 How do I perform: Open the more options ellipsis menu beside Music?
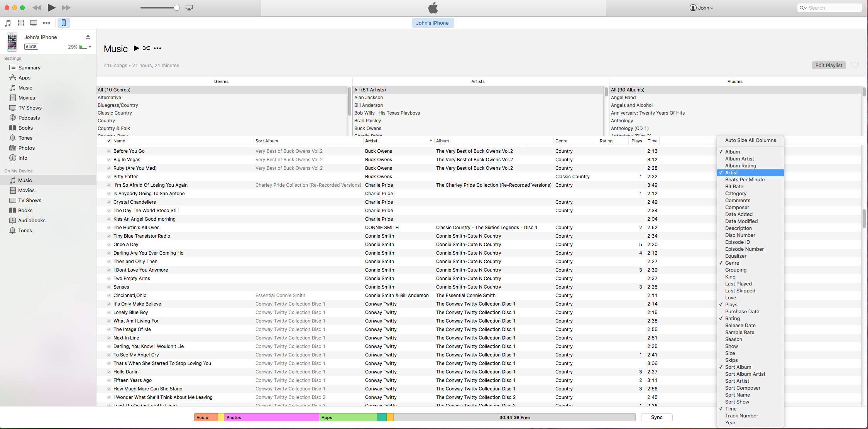point(157,48)
